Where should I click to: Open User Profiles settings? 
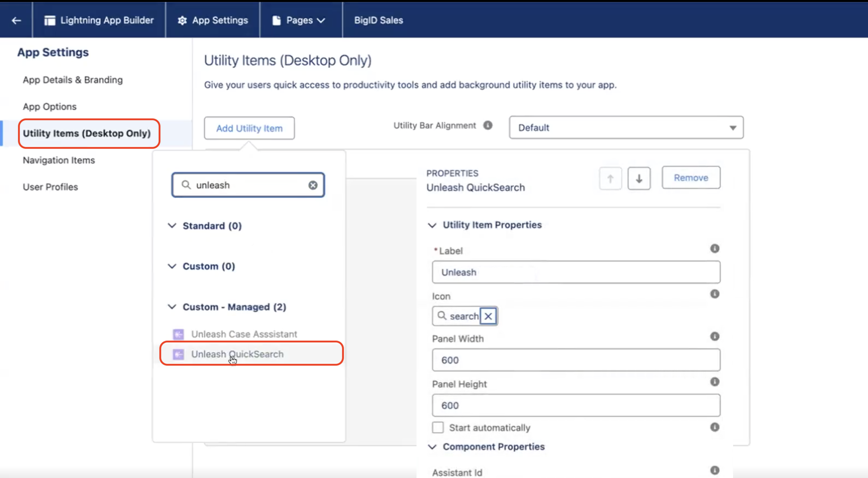[x=50, y=187]
